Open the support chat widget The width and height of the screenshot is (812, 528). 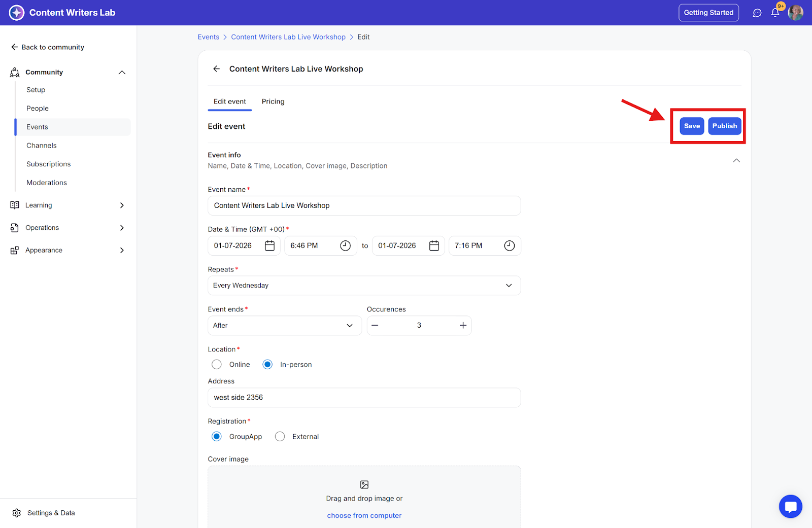coord(790,506)
